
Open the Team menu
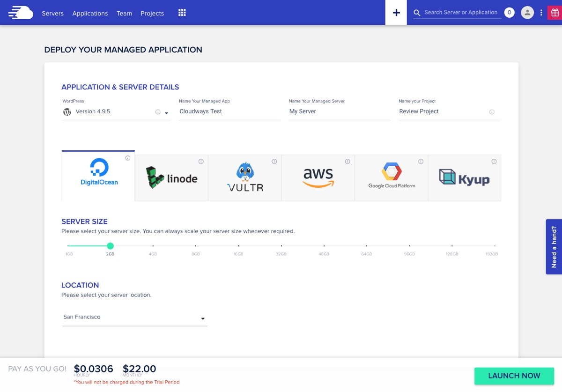124,13
